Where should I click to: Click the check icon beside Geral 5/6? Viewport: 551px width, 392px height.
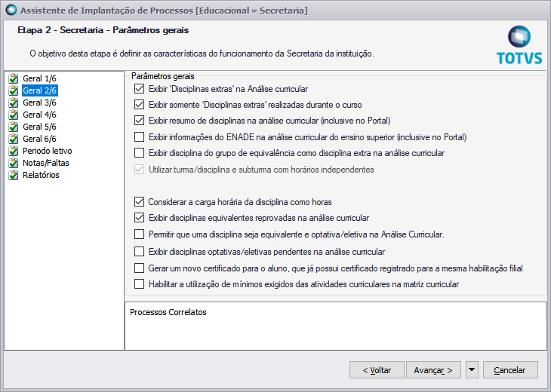(13, 127)
